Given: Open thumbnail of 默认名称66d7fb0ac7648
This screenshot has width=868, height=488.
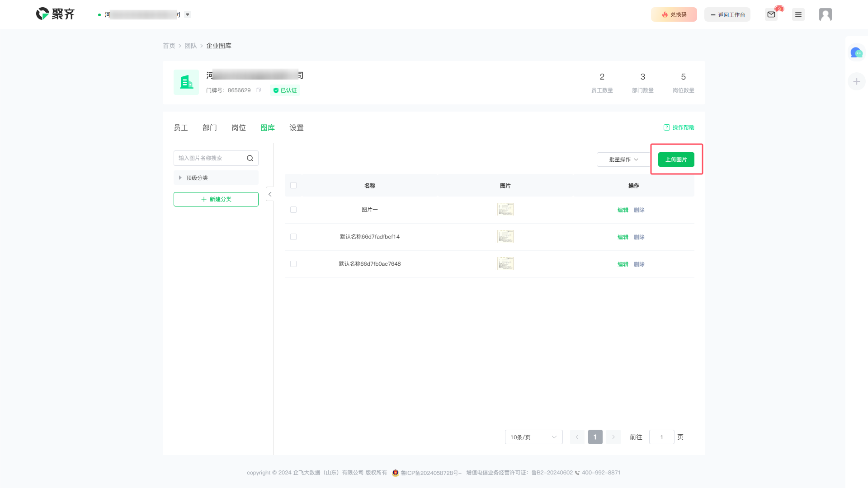Looking at the screenshot, I should [x=505, y=264].
